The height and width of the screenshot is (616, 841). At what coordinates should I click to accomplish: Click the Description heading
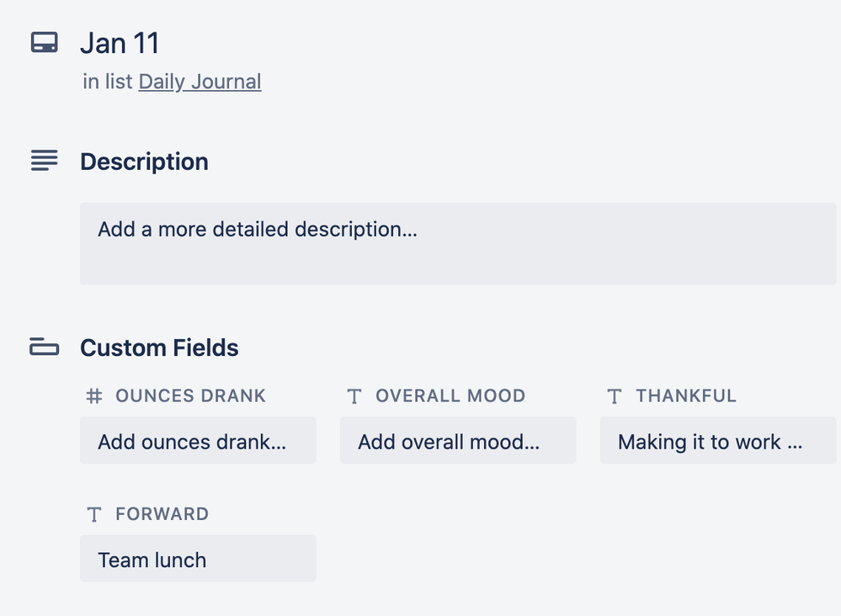pos(144,162)
